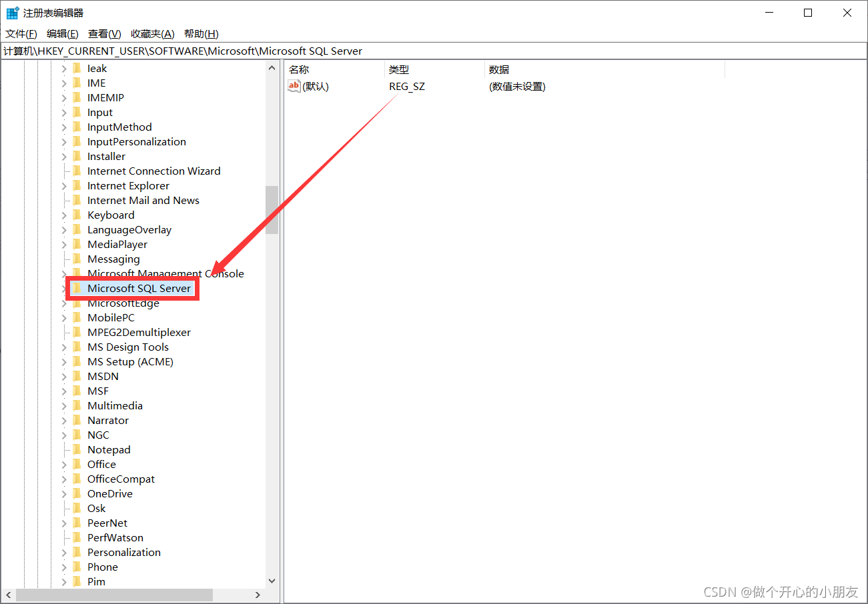Viewport: 868px width, 604px height.
Task: Expand the Ieak key
Action: click(65, 68)
